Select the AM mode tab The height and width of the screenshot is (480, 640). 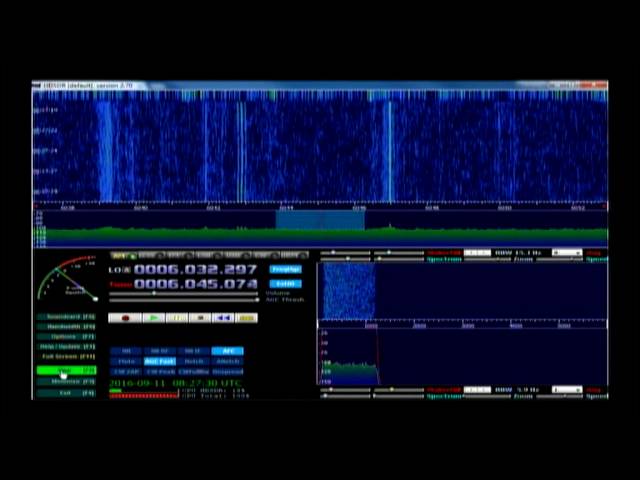pos(123,256)
